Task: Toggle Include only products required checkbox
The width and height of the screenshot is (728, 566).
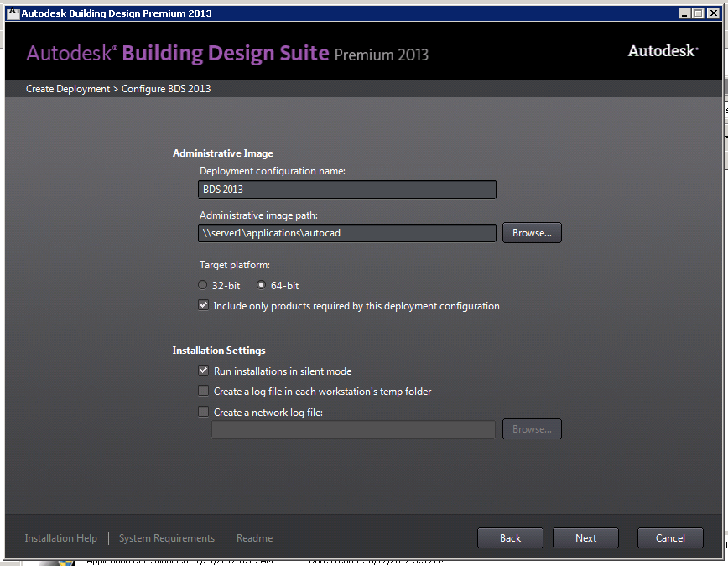Action: [203, 305]
